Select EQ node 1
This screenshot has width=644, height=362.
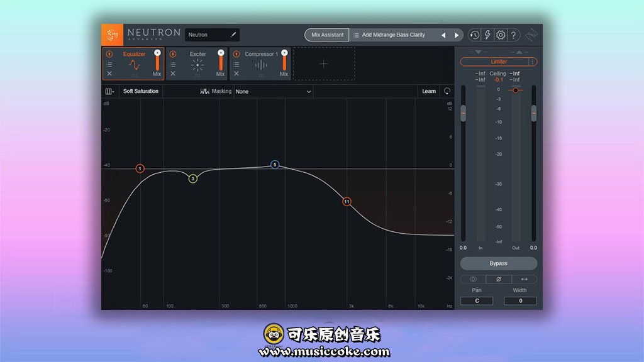click(140, 168)
